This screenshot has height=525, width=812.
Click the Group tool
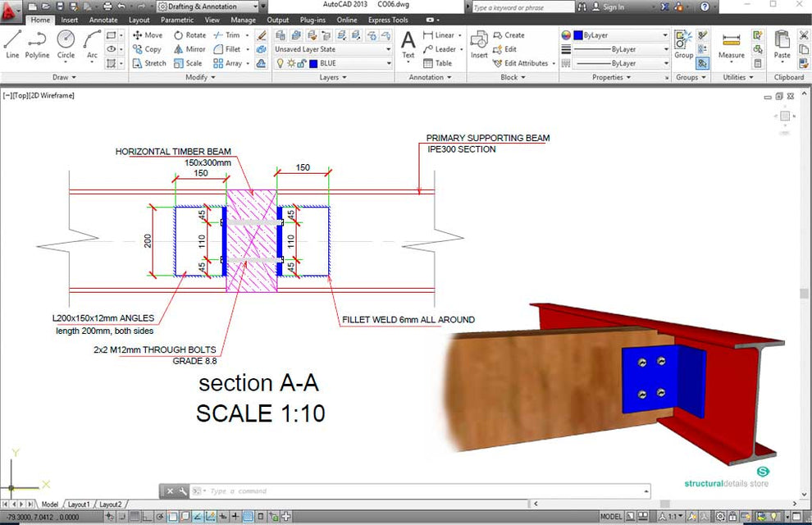point(683,45)
